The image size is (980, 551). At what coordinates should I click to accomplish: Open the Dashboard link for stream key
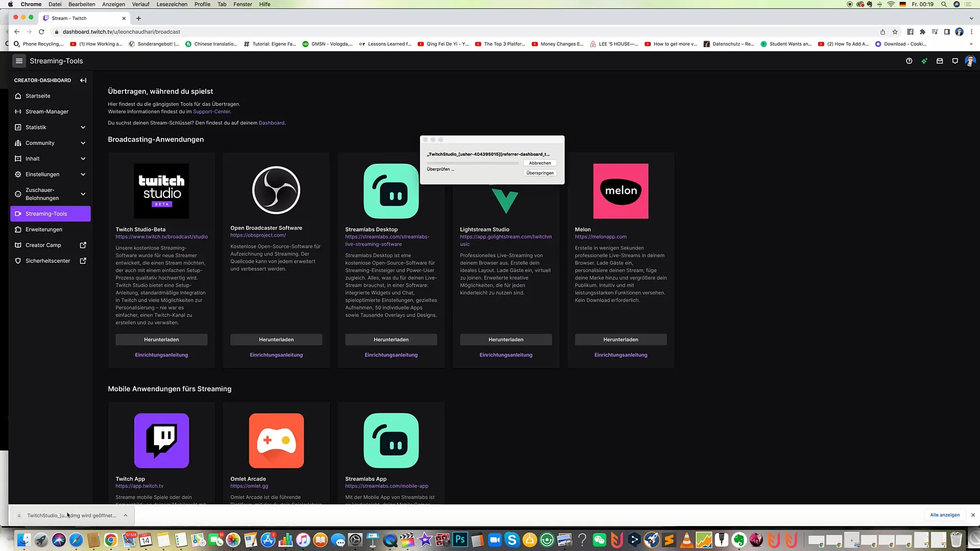click(x=272, y=123)
